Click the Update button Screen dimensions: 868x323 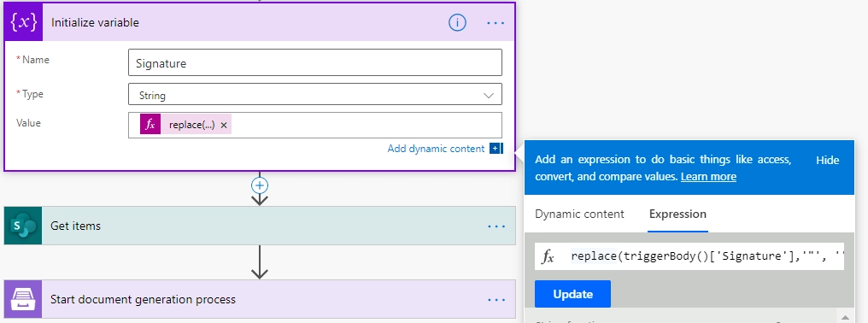point(572,294)
